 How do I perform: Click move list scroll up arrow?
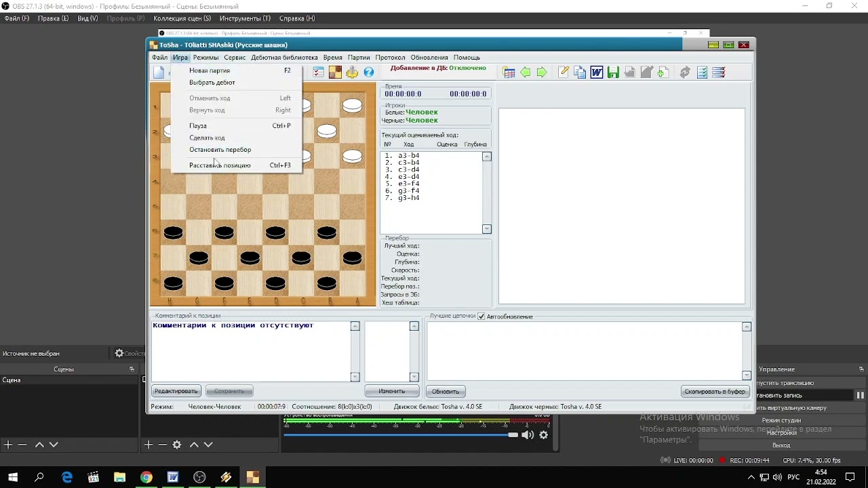click(x=487, y=157)
